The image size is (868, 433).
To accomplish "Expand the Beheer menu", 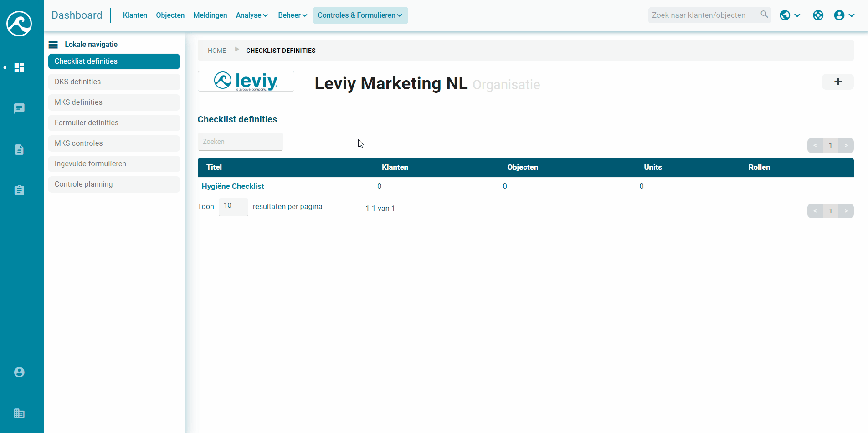I will [293, 15].
